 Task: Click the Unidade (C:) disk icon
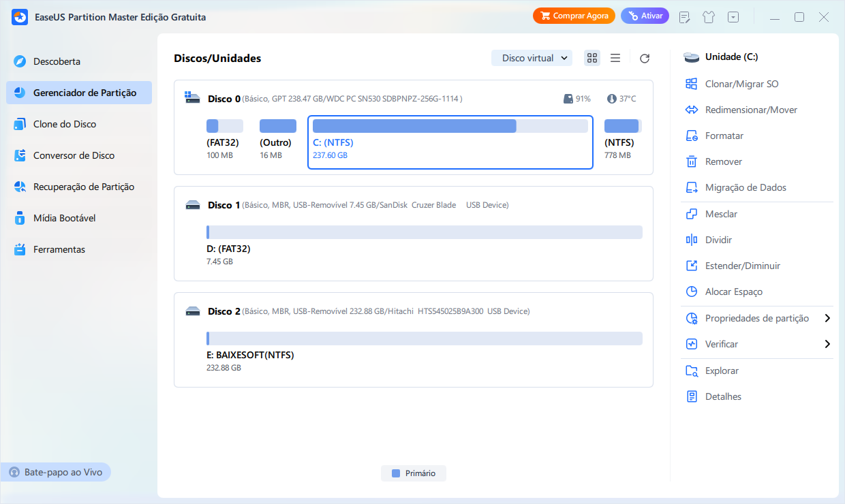click(x=692, y=57)
